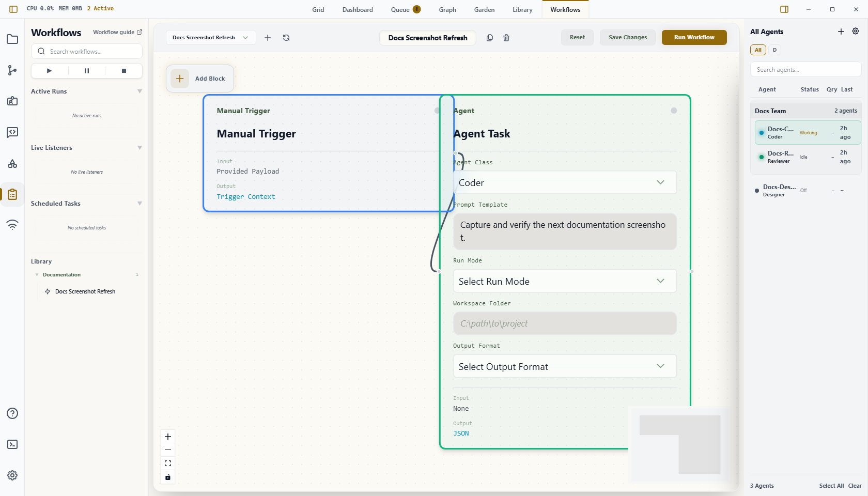This screenshot has height=496, width=868.
Task: Add a new agent with plus icon
Action: click(x=841, y=32)
